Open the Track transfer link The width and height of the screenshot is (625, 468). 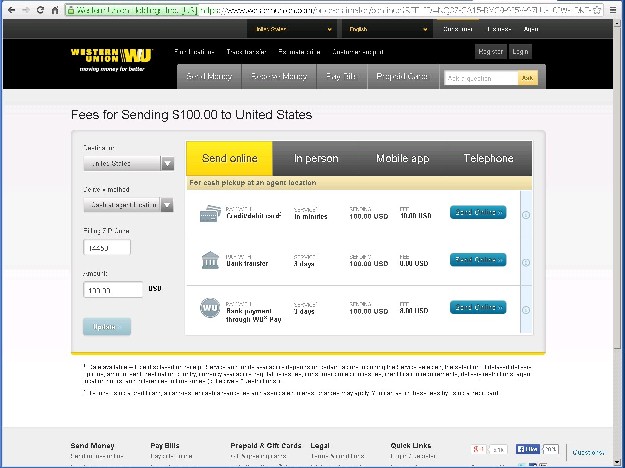click(x=246, y=52)
